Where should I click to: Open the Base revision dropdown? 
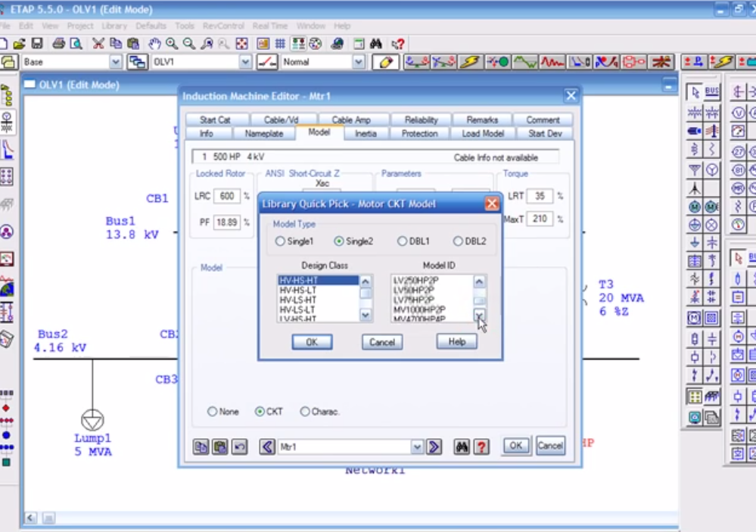(115, 62)
